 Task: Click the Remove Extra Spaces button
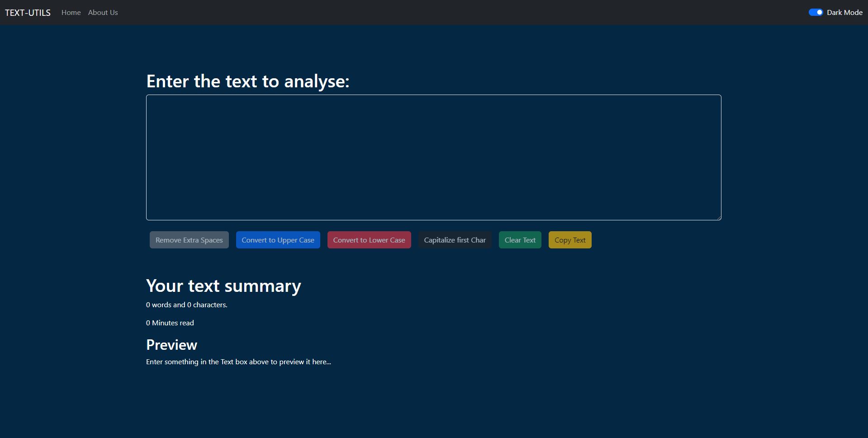click(189, 240)
